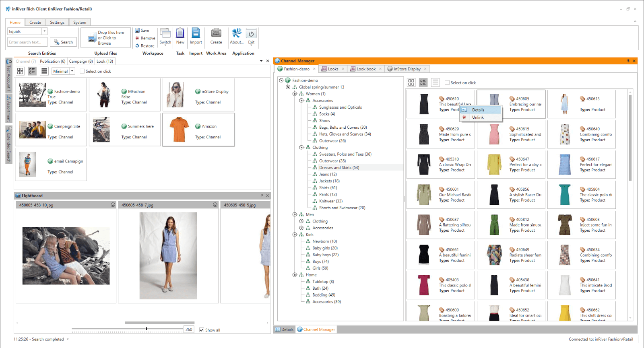Switch to the Settings ribbon tab
The height and width of the screenshot is (348, 644).
click(57, 23)
